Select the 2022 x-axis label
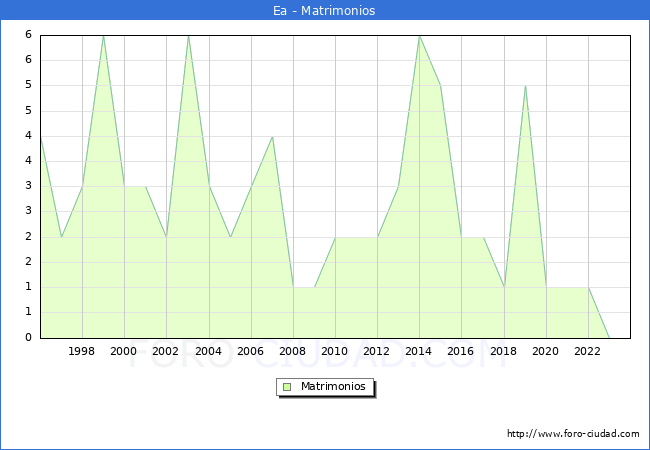Screen dimensions: 650x450 [588, 351]
